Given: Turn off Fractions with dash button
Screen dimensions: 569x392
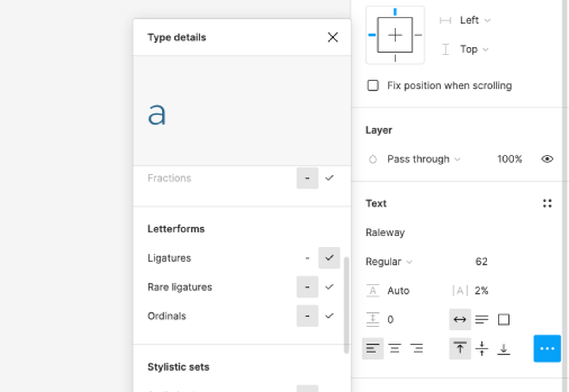Looking at the screenshot, I should coord(307,178).
